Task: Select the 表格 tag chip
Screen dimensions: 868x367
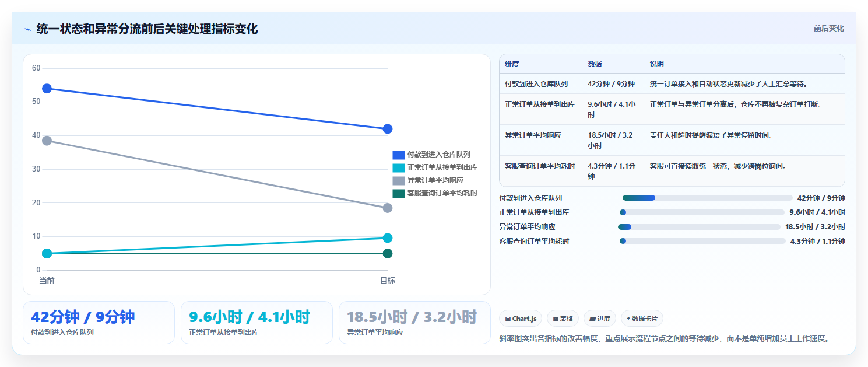Action: coord(563,319)
